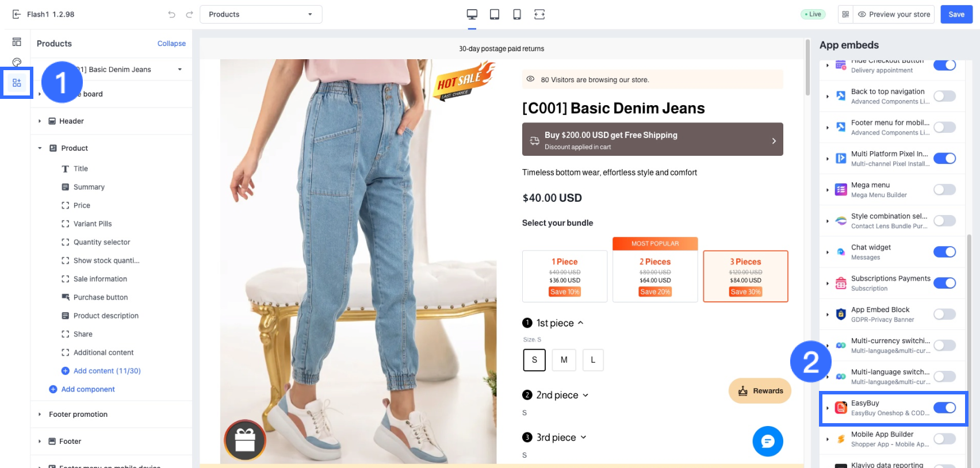980x468 pixels.
Task: Switch to full-width preview mode
Action: pyautogui.click(x=539, y=14)
